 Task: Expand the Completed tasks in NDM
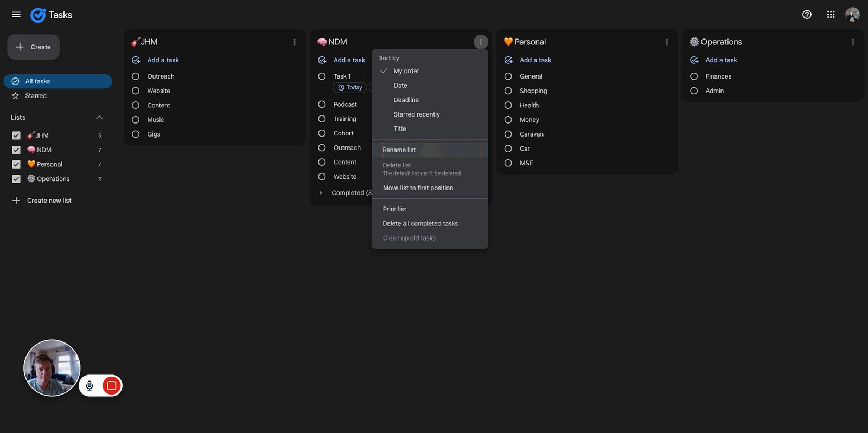[x=321, y=193]
